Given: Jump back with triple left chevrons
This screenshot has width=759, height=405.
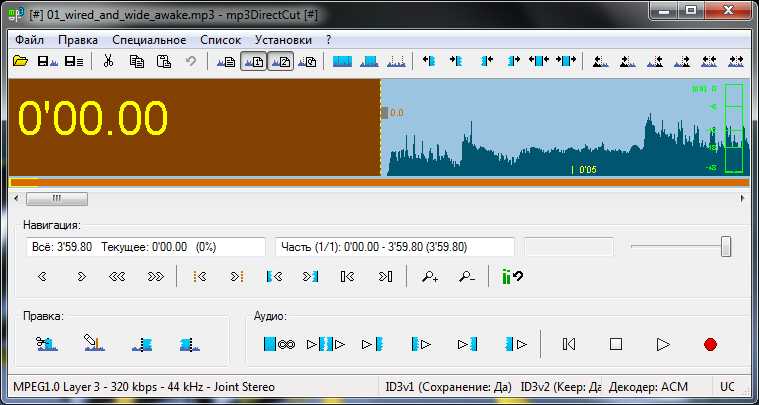Looking at the screenshot, I should point(117,277).
